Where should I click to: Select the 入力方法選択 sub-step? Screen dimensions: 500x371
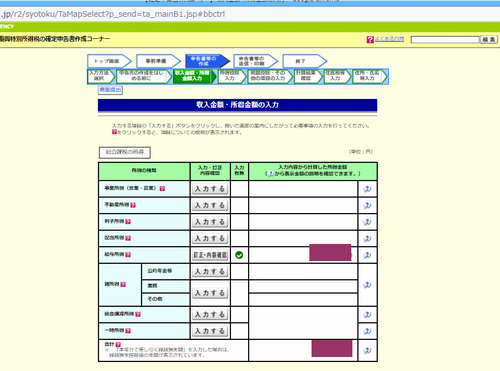pos(101,76)
